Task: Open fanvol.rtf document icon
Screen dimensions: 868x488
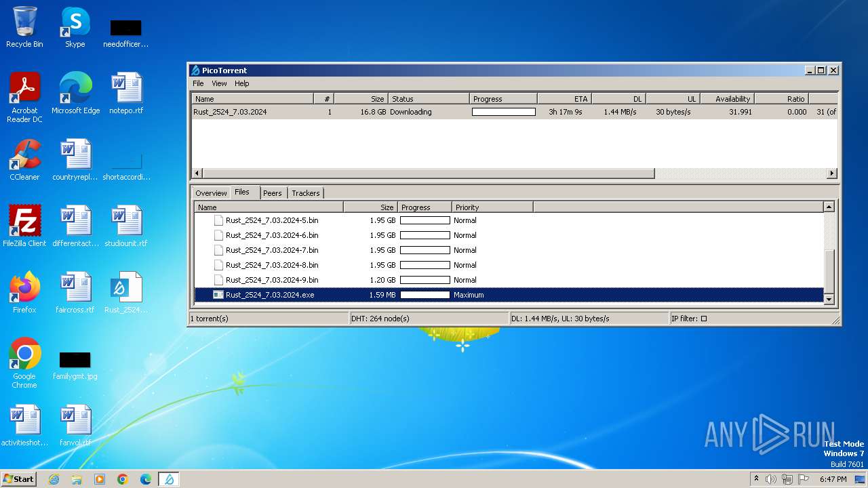Action: tap(75, 426)
